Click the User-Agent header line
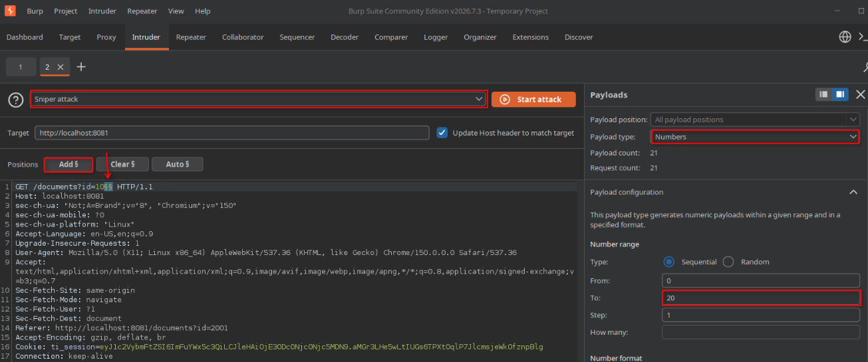The height and width of the screenshot is (362, 868). pyautogui.click(x=266, y=252)
